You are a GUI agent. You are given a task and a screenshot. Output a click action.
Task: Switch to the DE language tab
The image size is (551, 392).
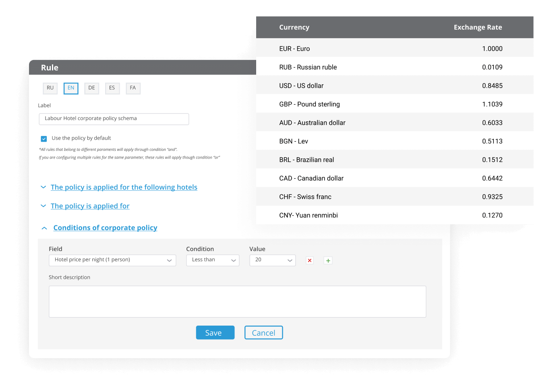tap(92, 88)
